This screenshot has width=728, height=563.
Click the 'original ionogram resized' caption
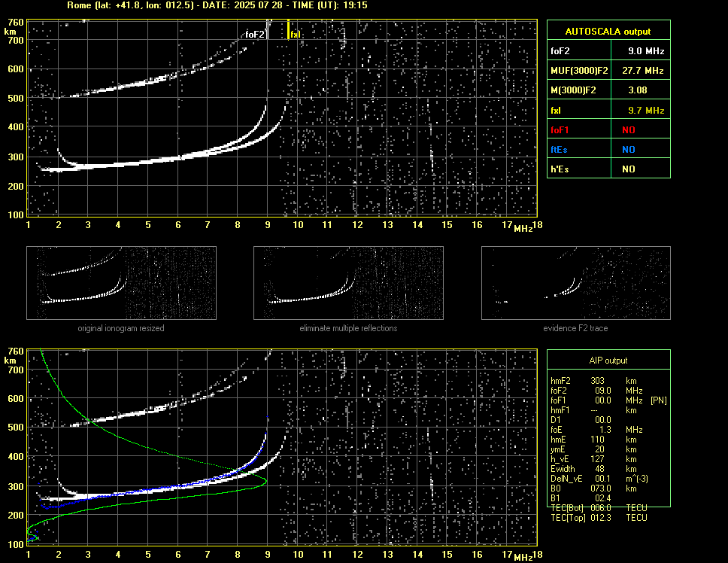point(121,328)
